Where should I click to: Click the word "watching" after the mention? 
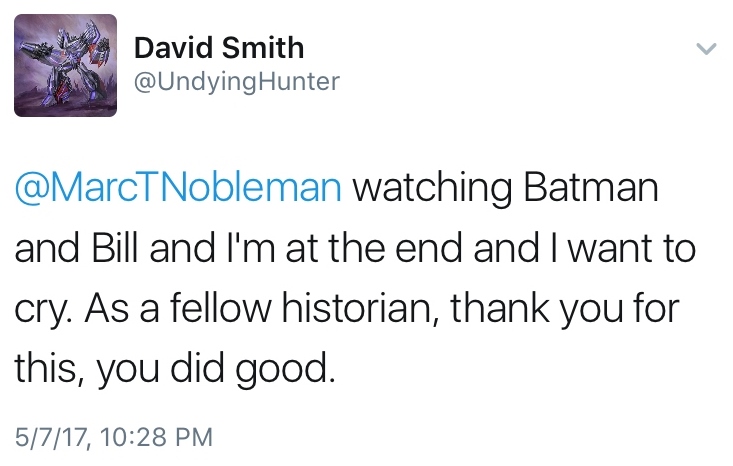(431, 188)
